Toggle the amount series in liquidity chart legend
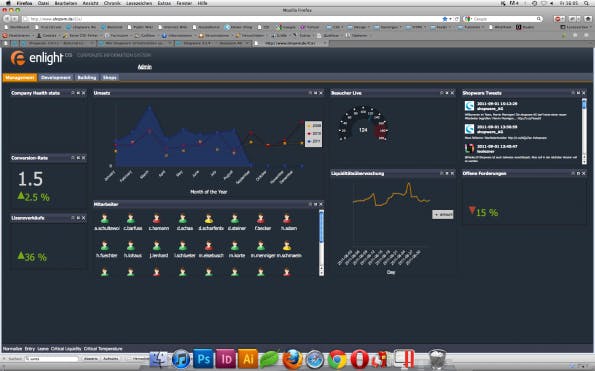Screen dimensions: 595x371 coord(443,215)
